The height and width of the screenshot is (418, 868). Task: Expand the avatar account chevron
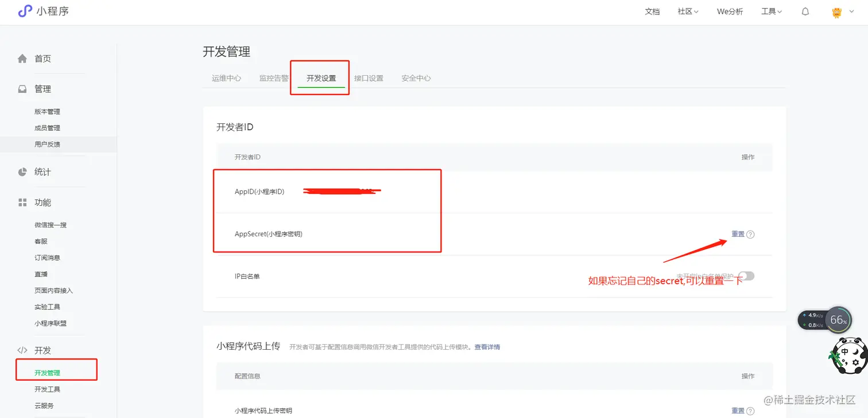(851, 12)
